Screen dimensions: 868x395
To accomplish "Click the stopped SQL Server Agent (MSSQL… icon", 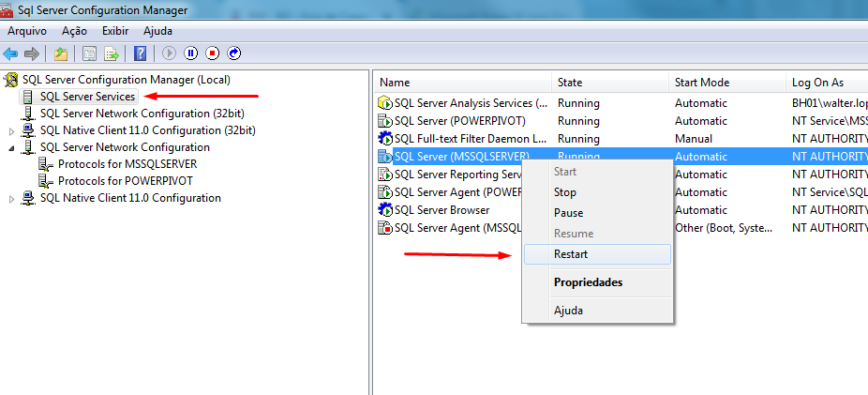I will (384, 228).
